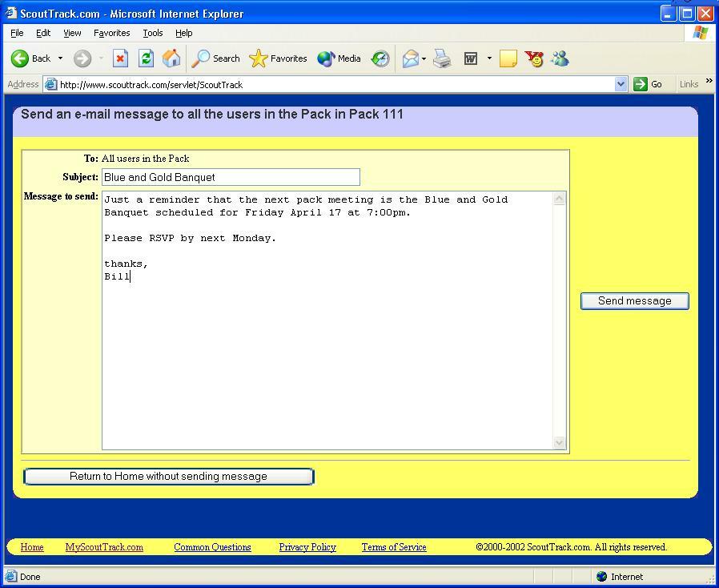Viewport: 719px width, 588px height.
Task: Open the Favorites pane via star icon
Action: point(278,58)
